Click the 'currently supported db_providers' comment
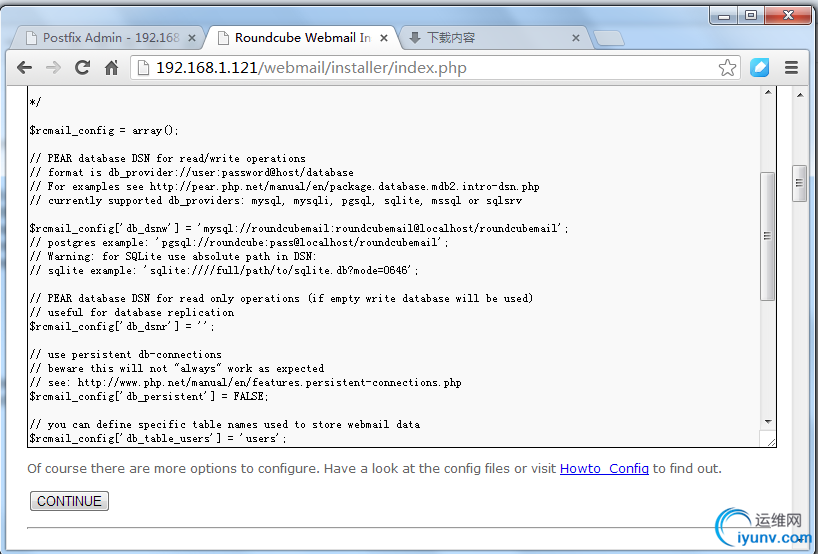 [276, 200]
